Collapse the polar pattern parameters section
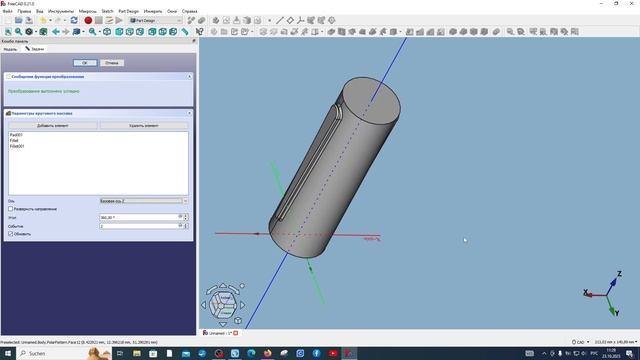640x360 pixels. (189, 113)
